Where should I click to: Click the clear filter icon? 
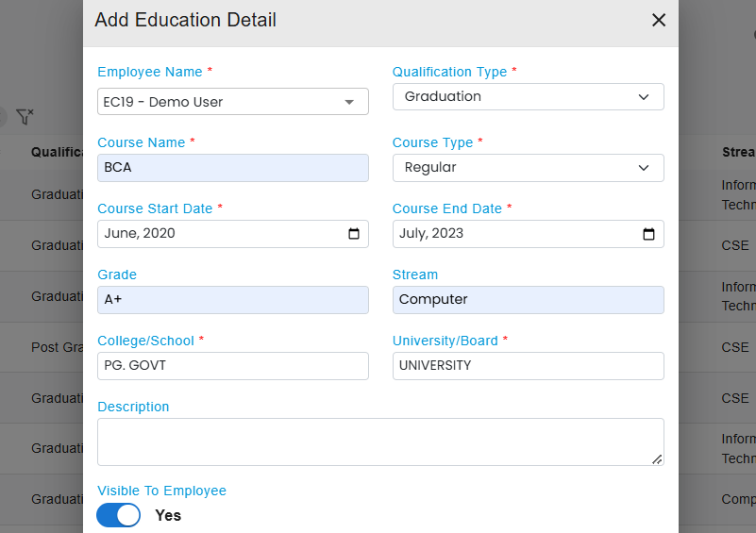(x=25, y=117)
